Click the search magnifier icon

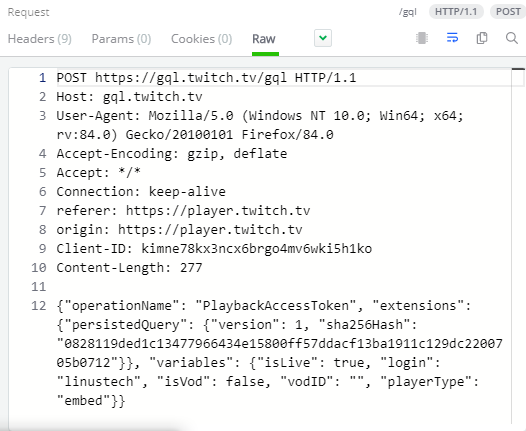click(512, 38)
